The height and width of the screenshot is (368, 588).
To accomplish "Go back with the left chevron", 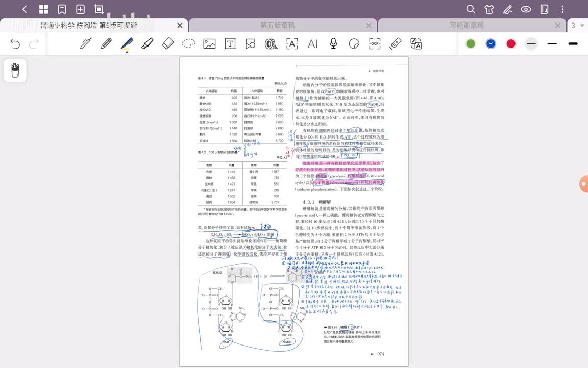I will click(x=24, y=9).
